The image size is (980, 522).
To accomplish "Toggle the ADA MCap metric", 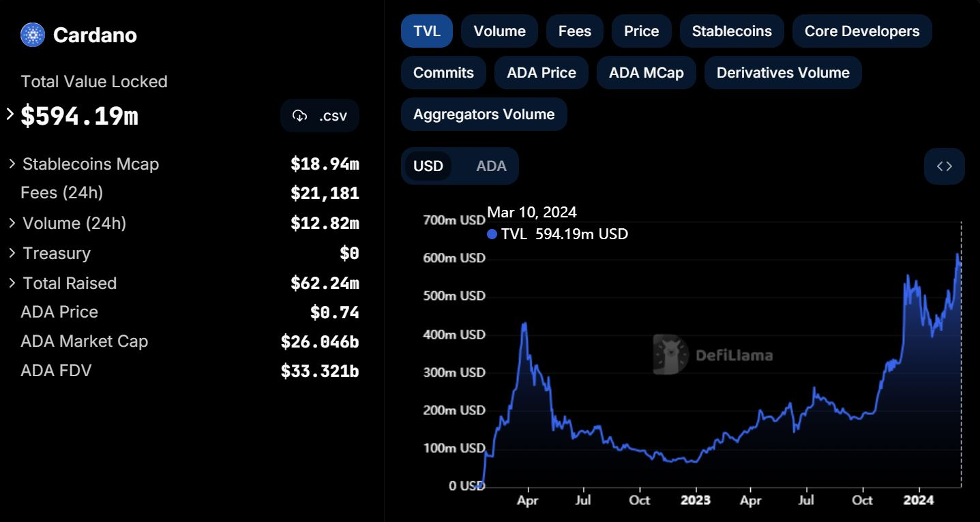I will [x=647, y=73].
